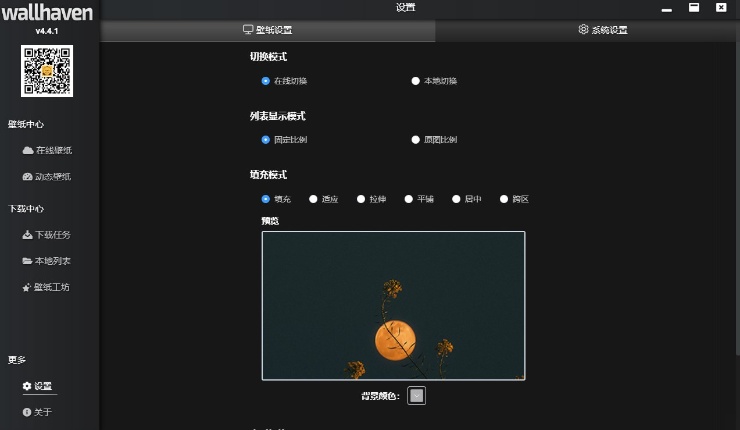Close the wallhaven window
Viewport: 740px width, 430px height.
(x=721, y=8)
